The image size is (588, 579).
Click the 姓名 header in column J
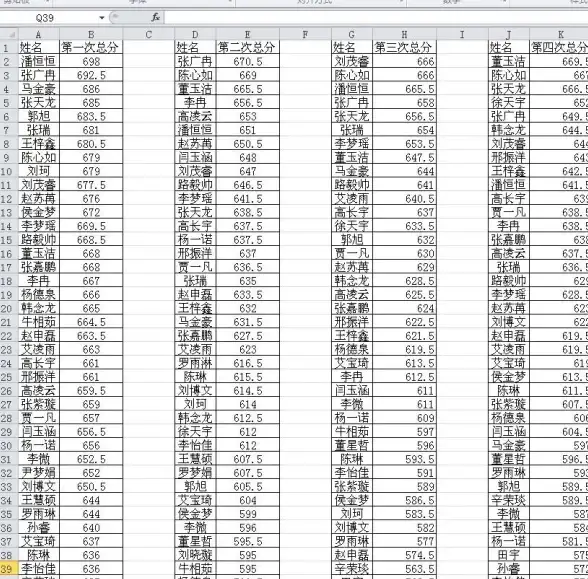[508, 47]
